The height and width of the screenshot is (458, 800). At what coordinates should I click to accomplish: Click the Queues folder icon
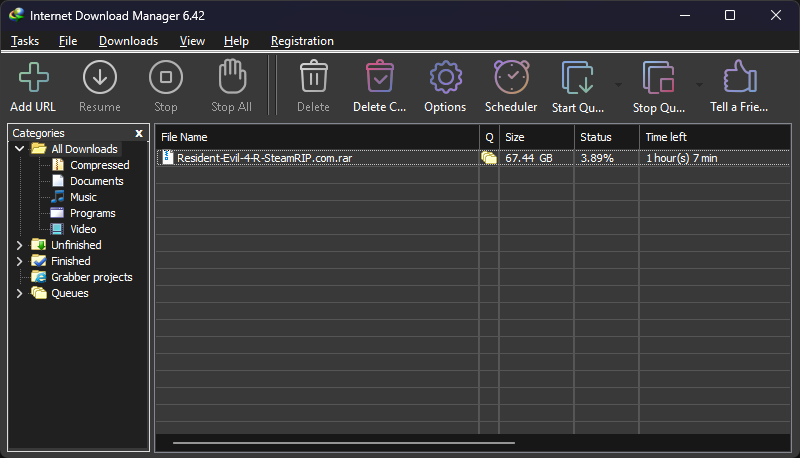point(39,293)
